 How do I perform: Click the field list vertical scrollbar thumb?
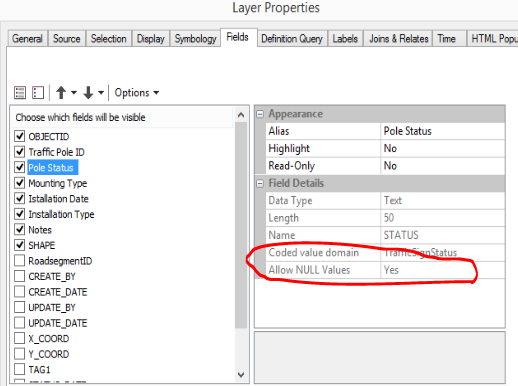click(x=241, y=225)
